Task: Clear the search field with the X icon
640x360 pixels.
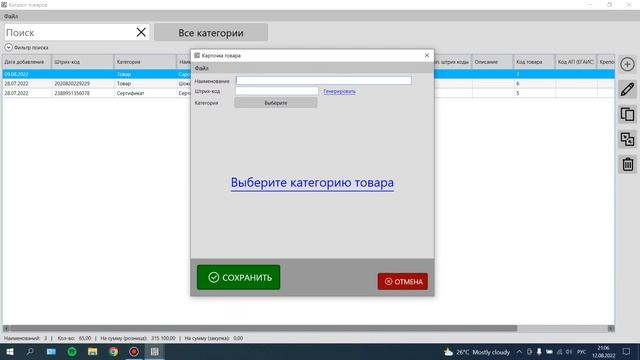Action: click(x=141, y=32)
